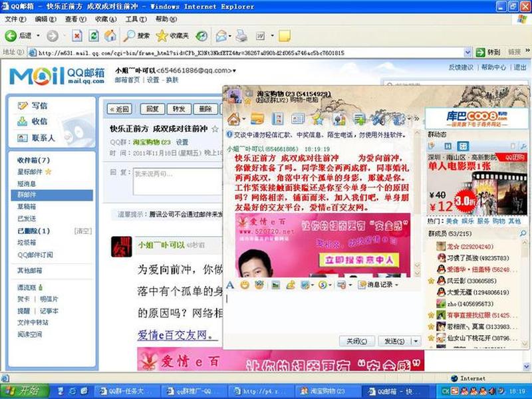Click the 库巴 Coo8 banner ad

477,119
